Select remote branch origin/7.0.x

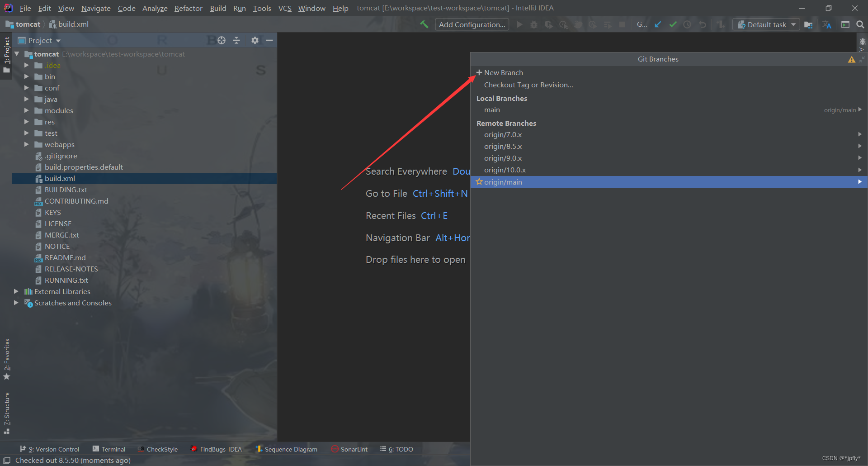tap(669, 134)
